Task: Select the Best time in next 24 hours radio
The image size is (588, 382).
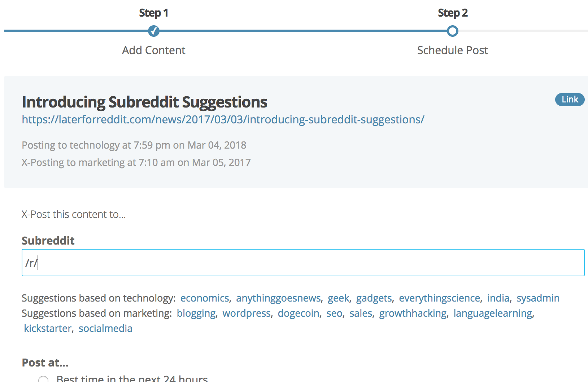Action: (x=43, y=379)
